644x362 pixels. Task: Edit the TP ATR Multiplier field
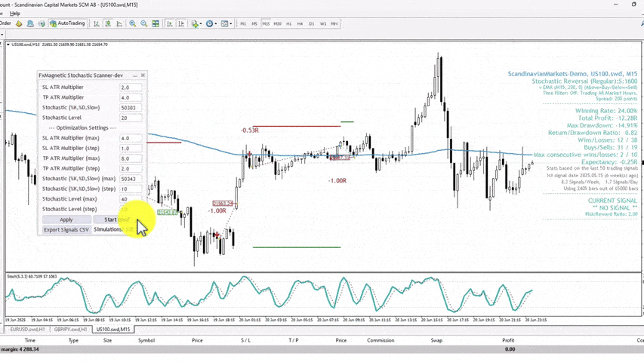point(131,98)
